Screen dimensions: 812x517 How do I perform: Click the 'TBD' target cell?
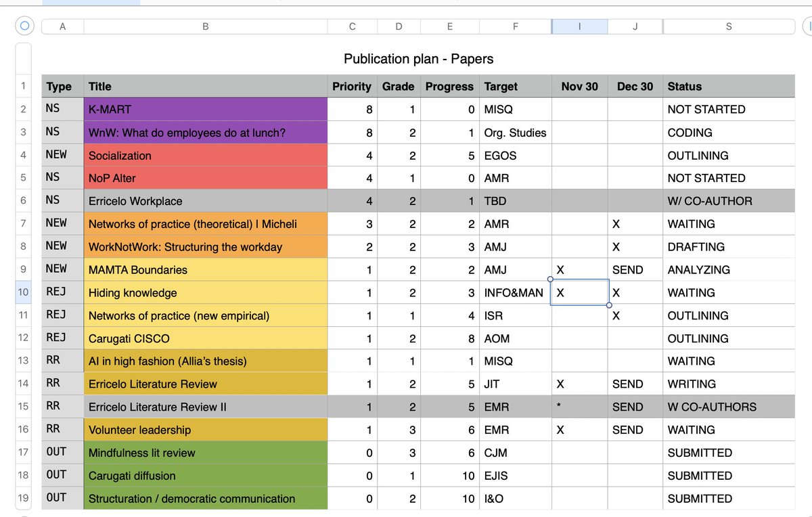pyautogui.click(x=516, y=201)
